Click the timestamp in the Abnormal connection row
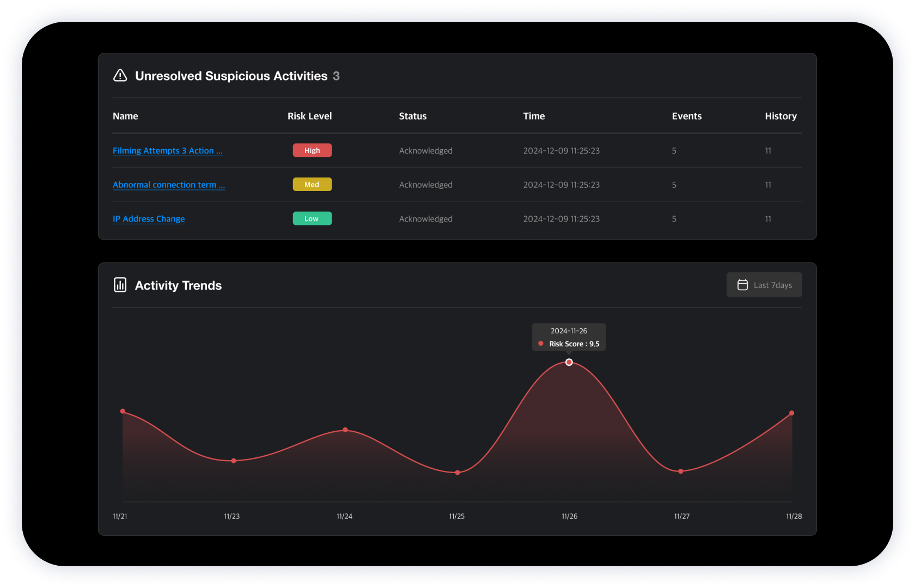 click(x=561, y=185)
